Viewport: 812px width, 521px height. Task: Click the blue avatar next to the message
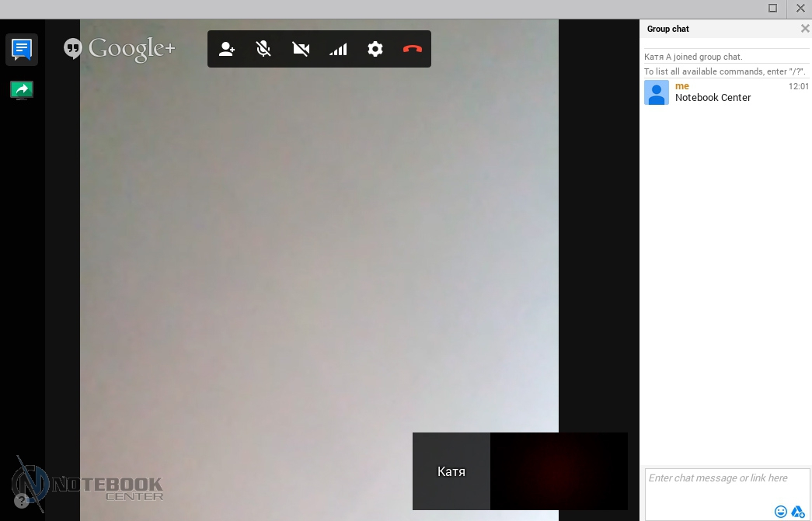point(657,92)
